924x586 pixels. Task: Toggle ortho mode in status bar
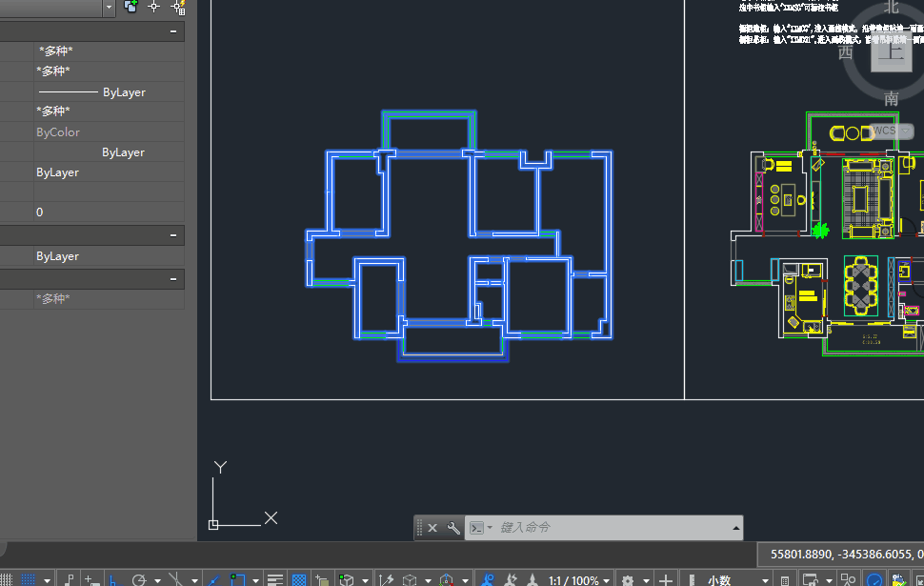tap(113, 580)
